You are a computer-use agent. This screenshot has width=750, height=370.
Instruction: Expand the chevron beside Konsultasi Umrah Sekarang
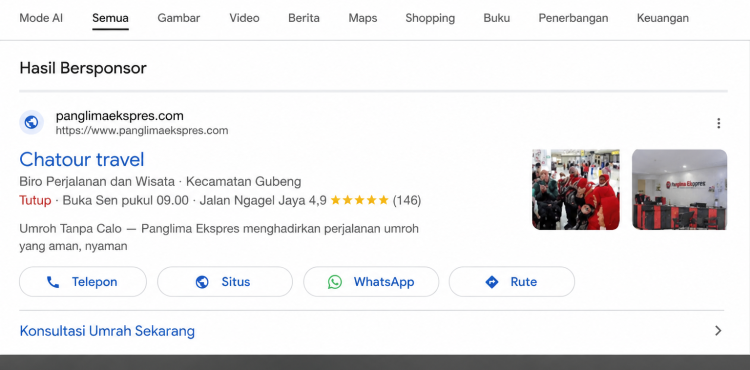(x=718, y=331)
